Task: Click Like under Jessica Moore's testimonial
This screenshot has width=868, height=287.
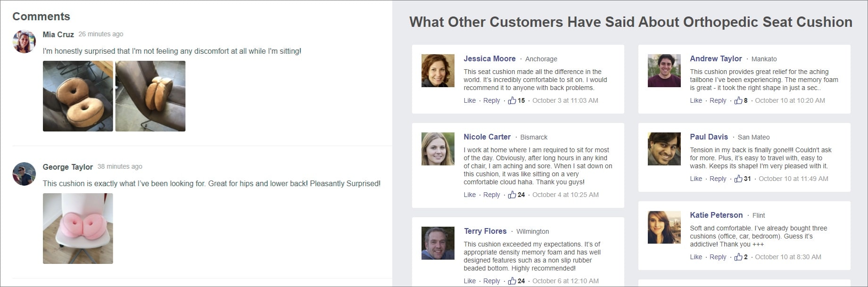Action: click(470, 100)
